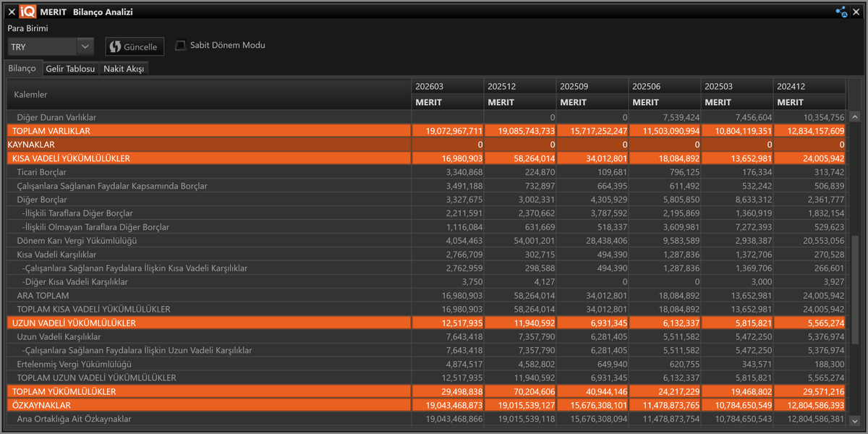Viewport: 868px width, 434px height.
Task: Select the Dönem Karı Vergi Yükümlülüğü row
Action: click(426, 241)
